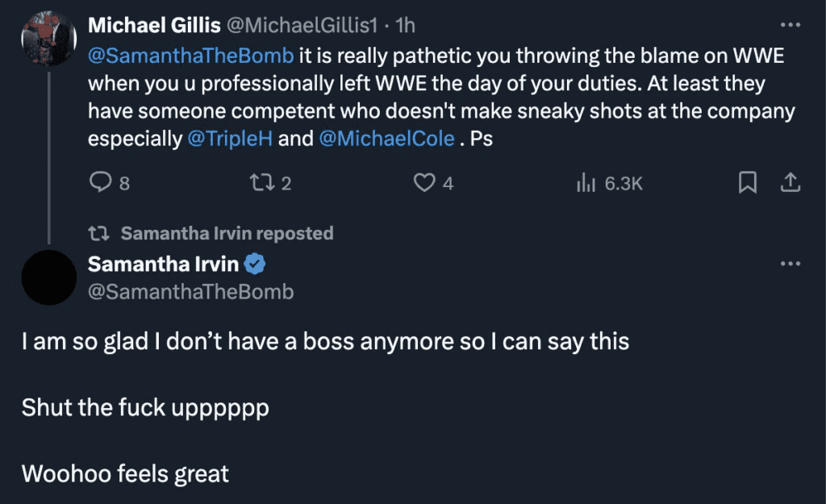The height and width of the screenshot is (504, 826).
Task: Click Samantha Irvin's verified badge
Action: pyautogui.click(x=256, y=261)
